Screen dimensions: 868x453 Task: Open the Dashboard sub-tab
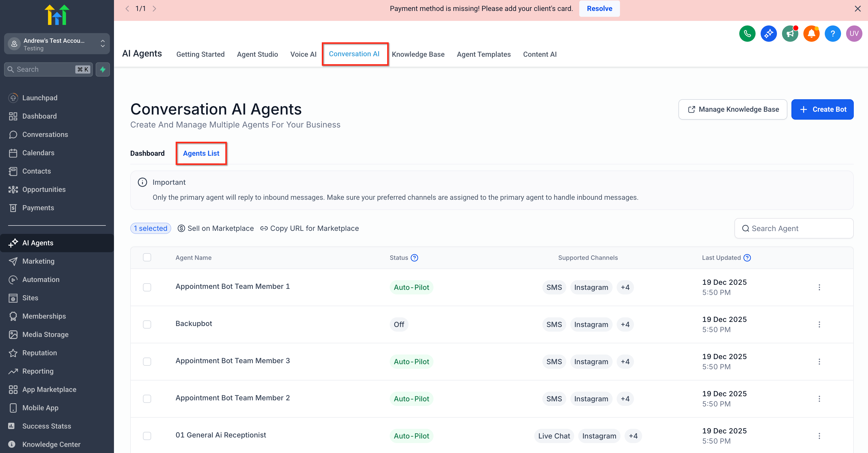pyautogui.click(x=147, y=153)
